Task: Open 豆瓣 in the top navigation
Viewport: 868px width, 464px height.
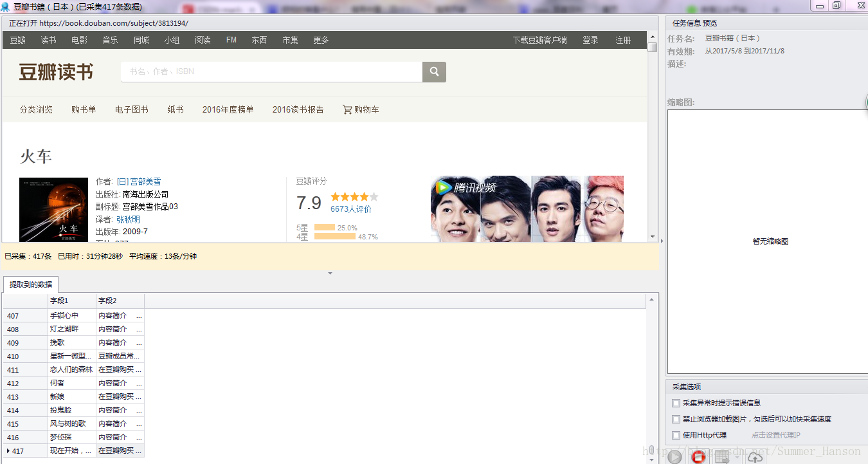Action: click(x=17, y=40)
